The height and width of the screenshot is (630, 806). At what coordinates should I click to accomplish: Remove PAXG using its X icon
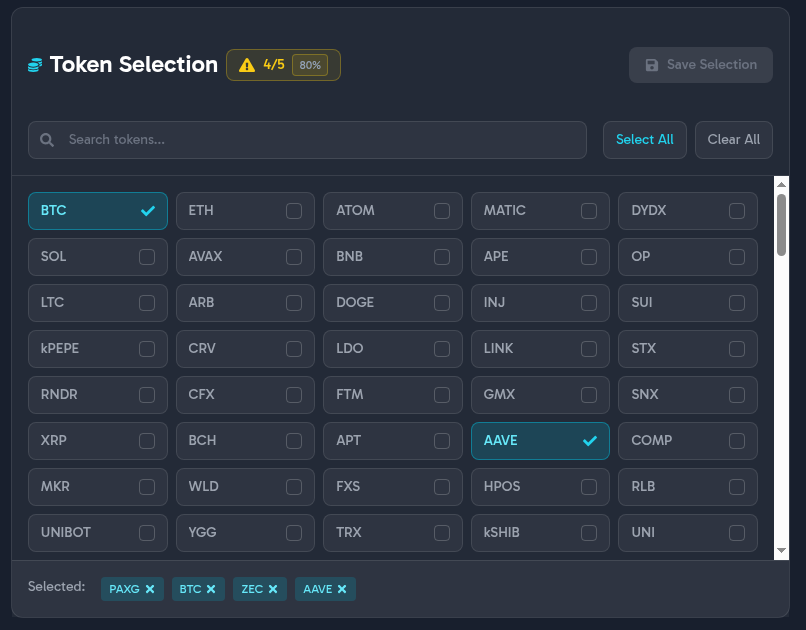coord(152,589)
